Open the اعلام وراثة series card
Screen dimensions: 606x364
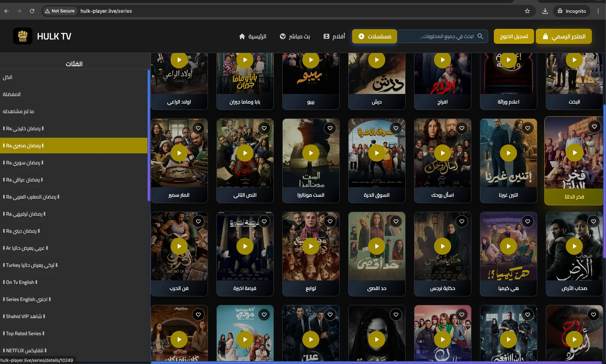click(x=508, y=81)
